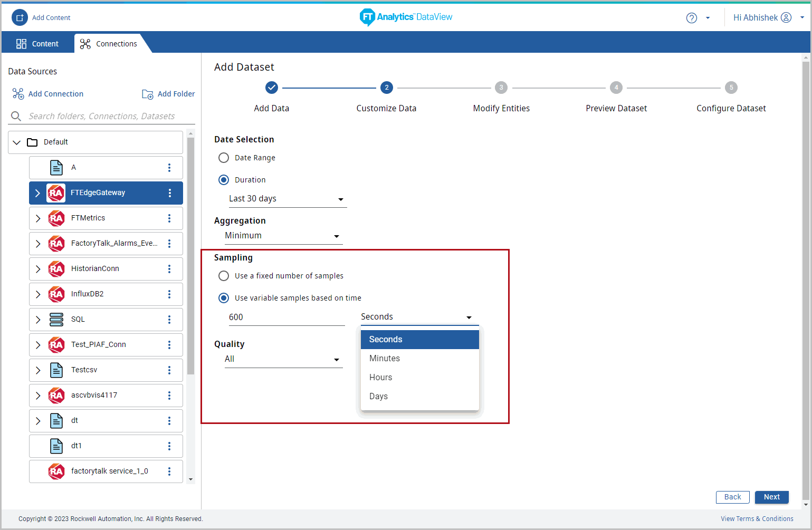Open the three-dot menu for SQL connection

point(169,320)
